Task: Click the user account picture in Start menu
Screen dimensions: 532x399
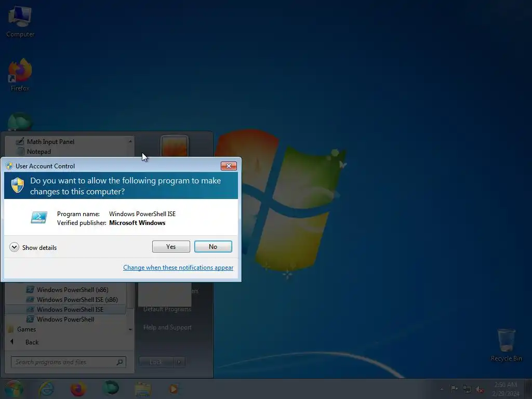Action: click(174, 147)
